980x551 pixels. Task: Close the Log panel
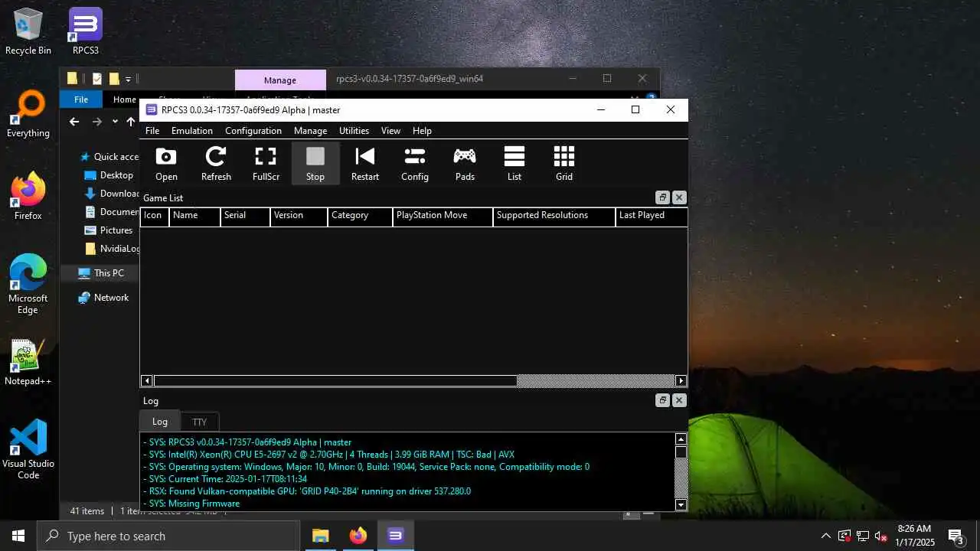679,400
